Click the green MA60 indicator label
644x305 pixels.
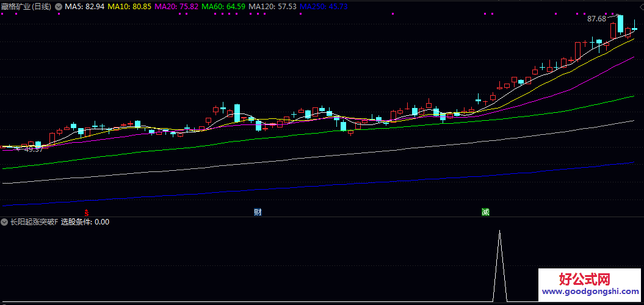coord(223,6)
